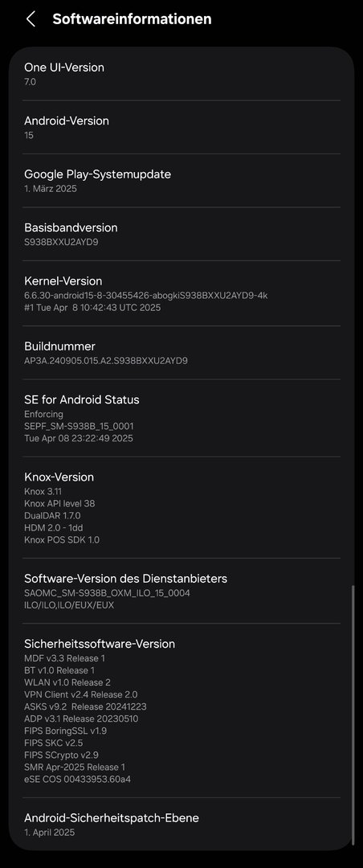This screenshot has width=363, height=868.
Task: Tap the Softwareinformationen page title
Action: (132, 18)
